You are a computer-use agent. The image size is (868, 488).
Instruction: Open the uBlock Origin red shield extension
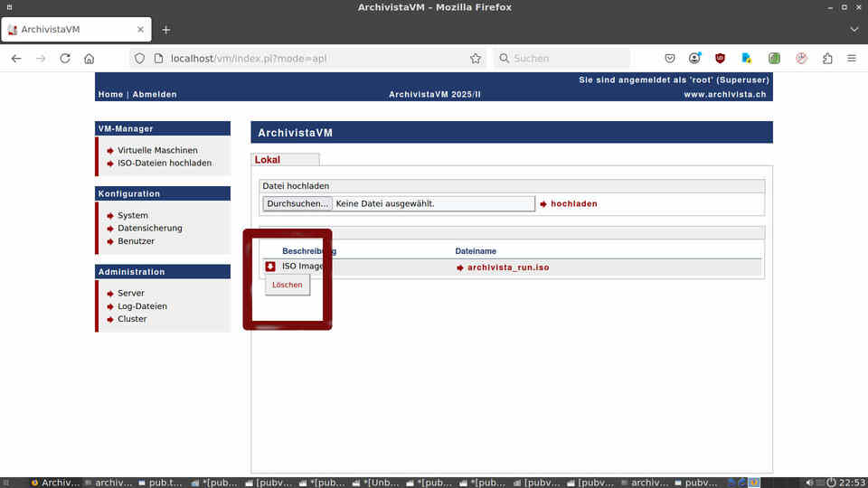coord(720,58)
